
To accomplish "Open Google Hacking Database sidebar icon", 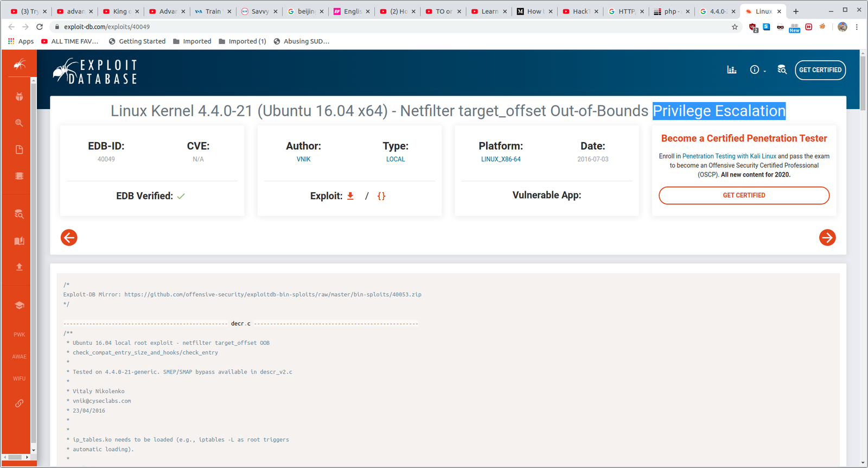I will pyautogui.click(x=19, y=123).
